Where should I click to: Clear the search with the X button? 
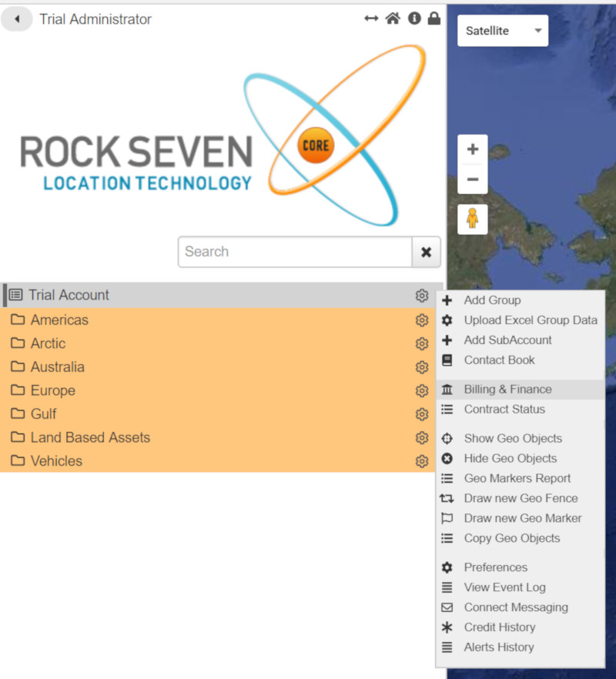427,252
